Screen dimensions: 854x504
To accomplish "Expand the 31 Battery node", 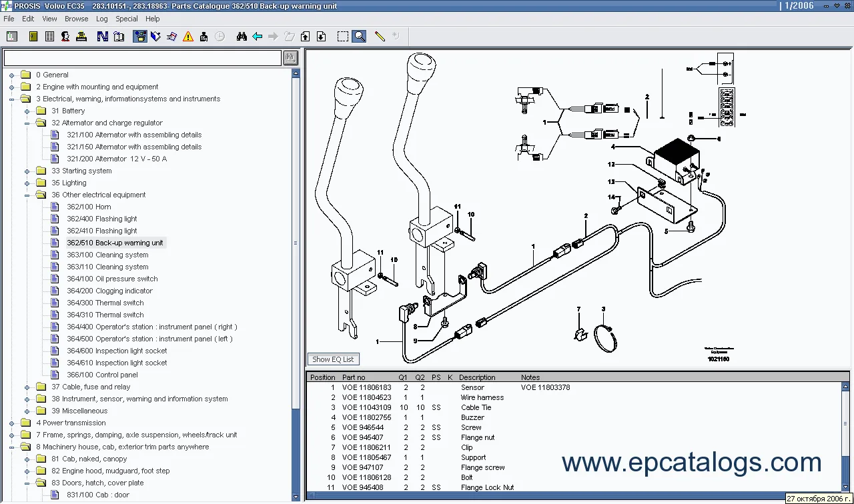I will tap(27, 111).
